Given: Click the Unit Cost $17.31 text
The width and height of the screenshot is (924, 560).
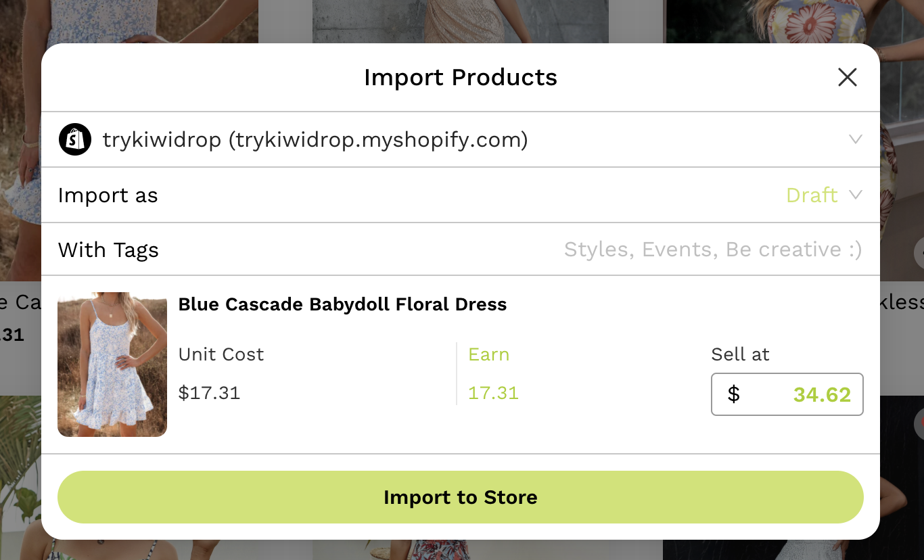Looking at the screenshot, I should [x=210, y=393].
